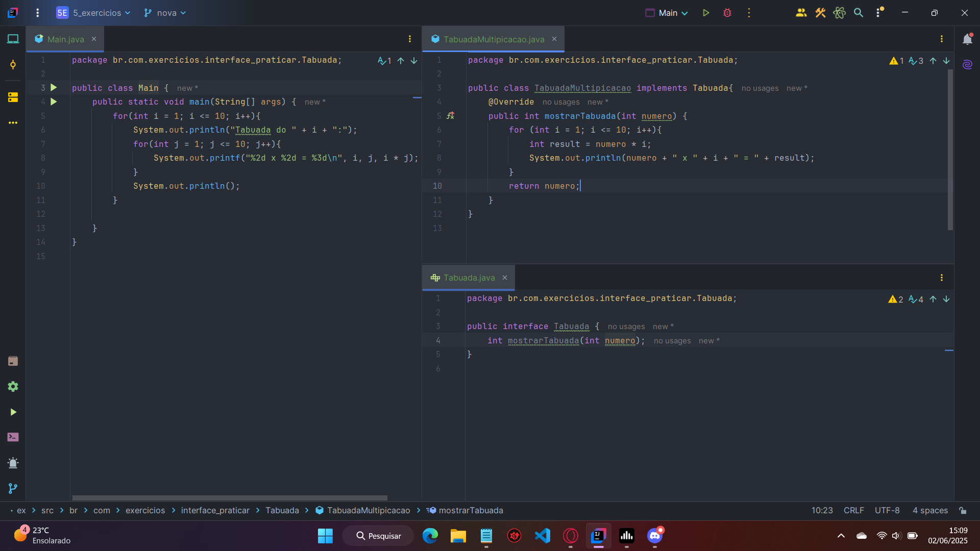Screen dimensions: 980x551
Task: Click the warning indicator in TabuadaMultipicacao editor
Action: tap(896, 61)
